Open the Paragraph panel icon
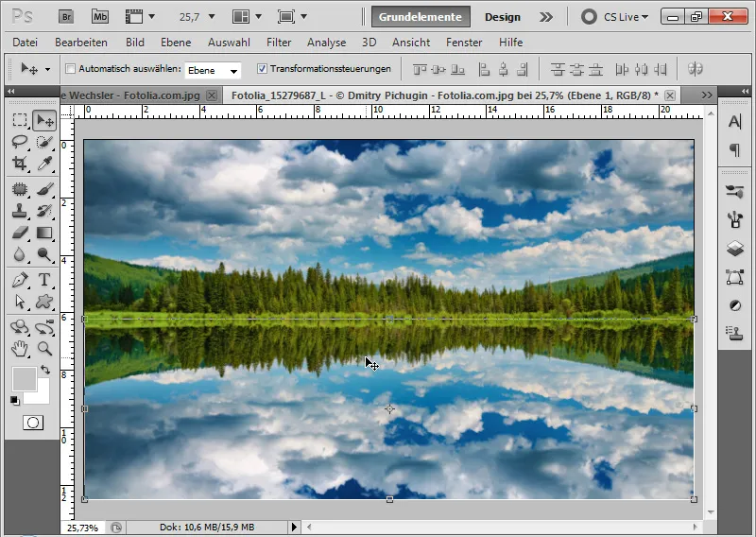The width and height of the screenshot is (756, 537). 735,150
